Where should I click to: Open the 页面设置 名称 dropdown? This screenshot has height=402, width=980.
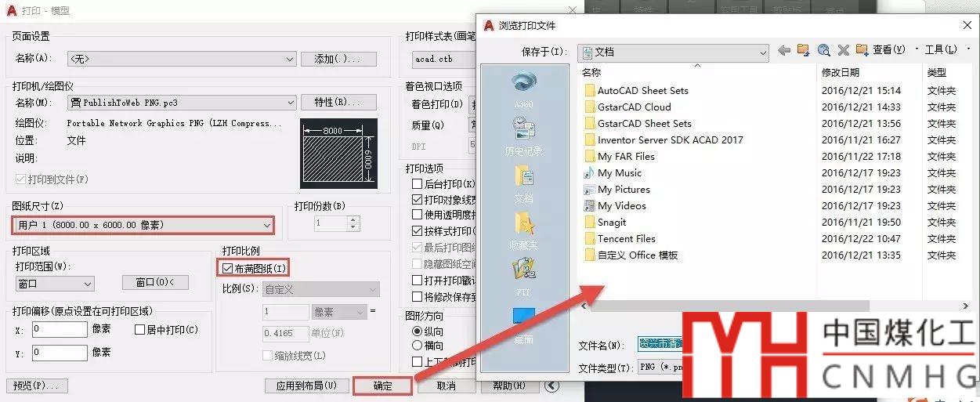pyautogui.click(x=181, y=59)
